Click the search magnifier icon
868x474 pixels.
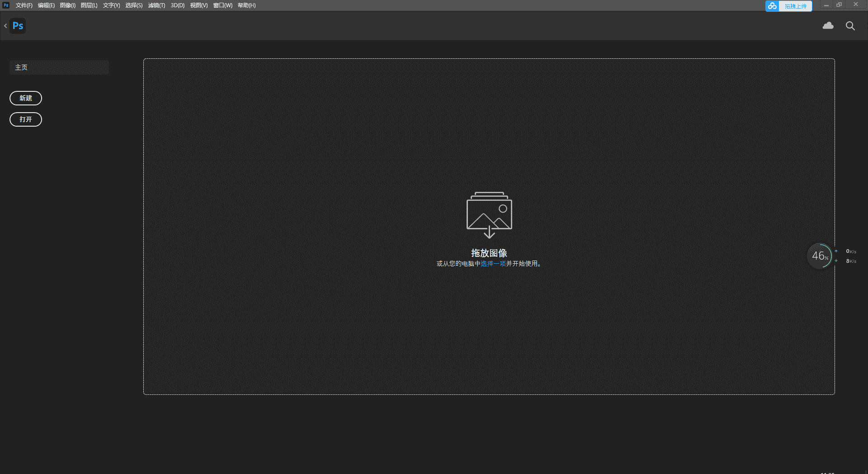pyautogui.click(x=850, y=26)
